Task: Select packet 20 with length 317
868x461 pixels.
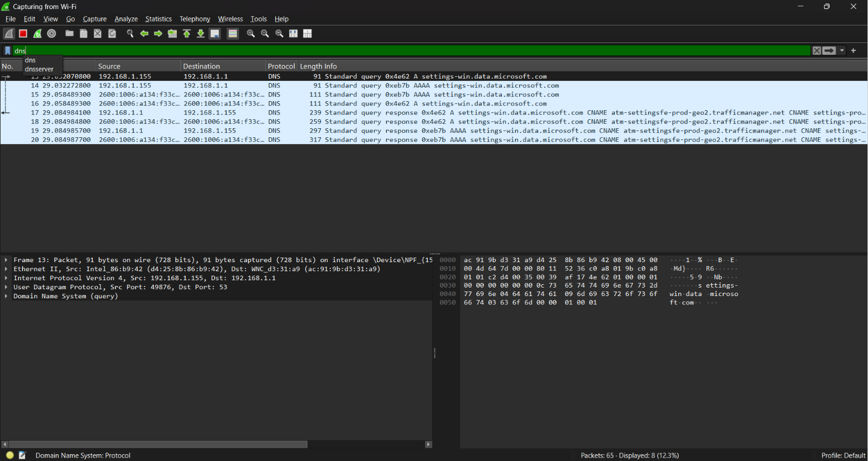Action: pyautogui.click(x=434, y=140)
